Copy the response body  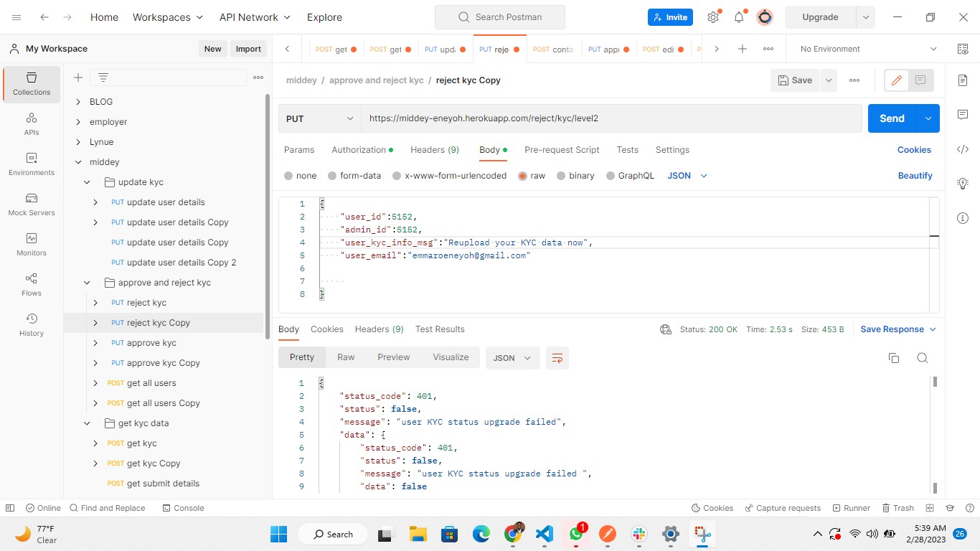[x=894, y=358]
